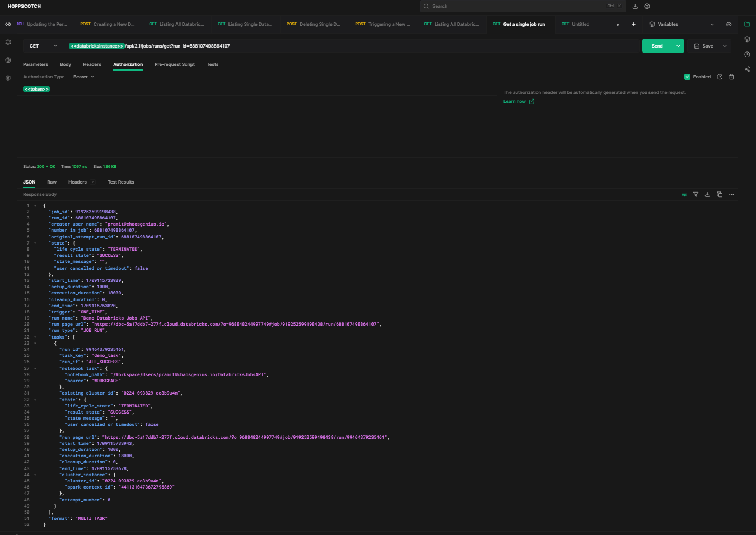Open Collections folder icon in right sidebar
The height and width of the screenshot is (535, 756).
tap(747, 24)
